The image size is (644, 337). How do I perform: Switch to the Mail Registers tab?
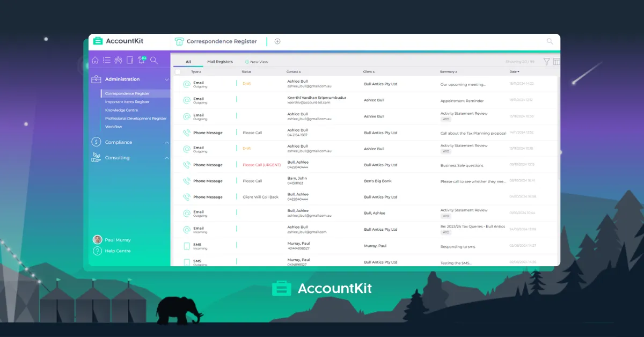(220, 62)
